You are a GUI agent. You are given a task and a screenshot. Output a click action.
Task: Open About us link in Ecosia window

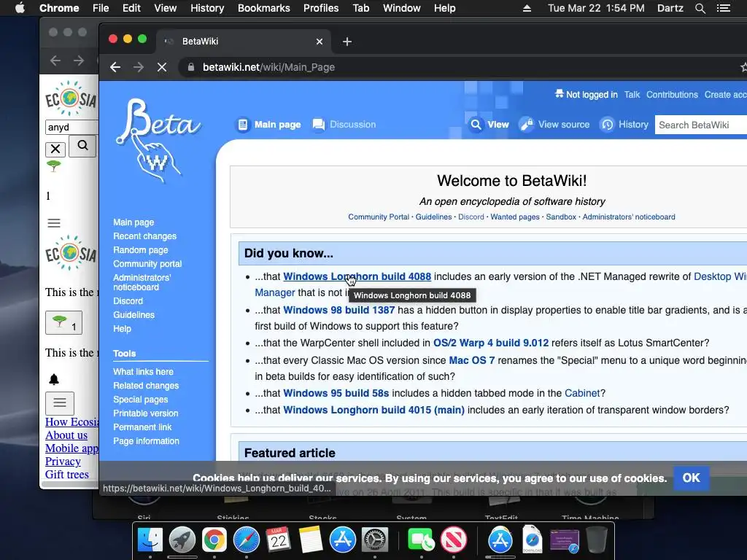pyautogui.click(x=66, y=435)
